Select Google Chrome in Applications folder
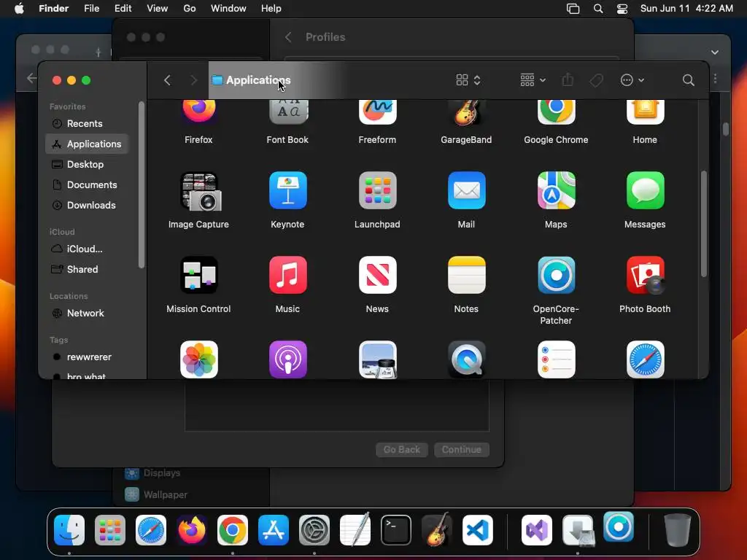Viewport: 747px width, 560px height. pyautogui.click(x=556, y=112)
